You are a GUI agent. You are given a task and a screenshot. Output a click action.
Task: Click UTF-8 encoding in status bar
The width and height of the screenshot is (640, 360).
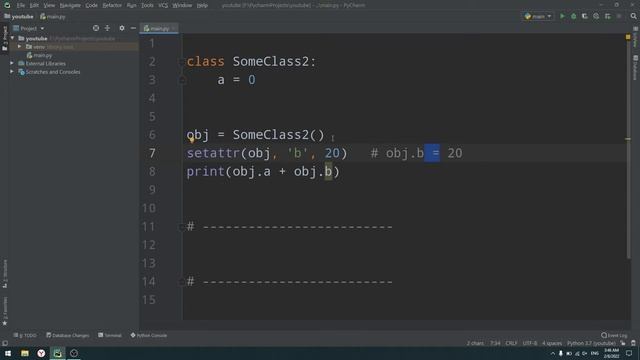pyautogui.click(x=530, y=343)
